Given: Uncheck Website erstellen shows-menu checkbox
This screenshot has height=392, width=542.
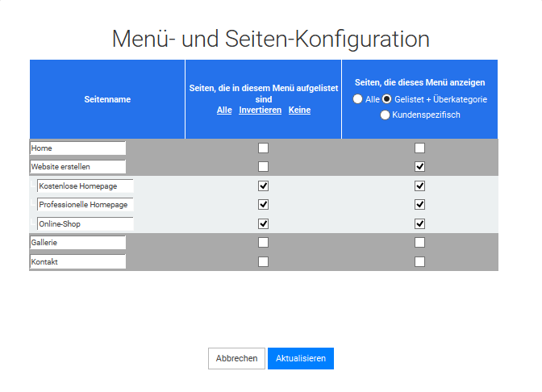Looking at the screenshot, I should [x=419, y=167].
